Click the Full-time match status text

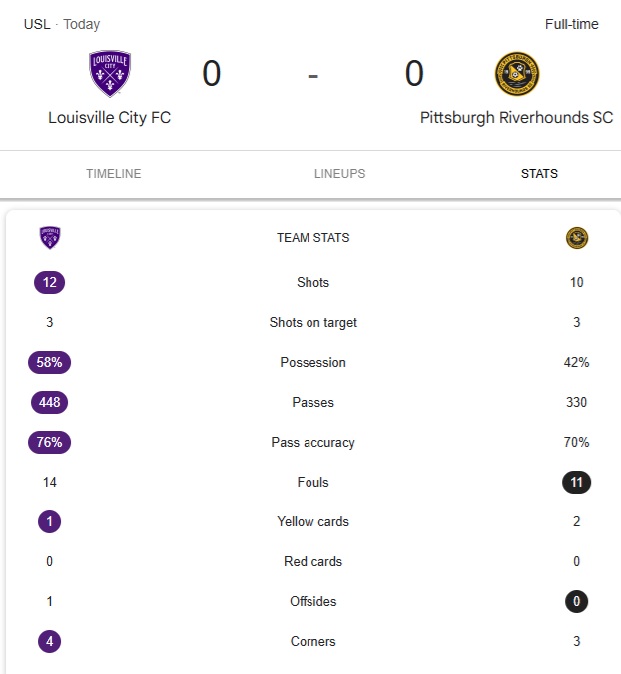[x=572, y=24]
